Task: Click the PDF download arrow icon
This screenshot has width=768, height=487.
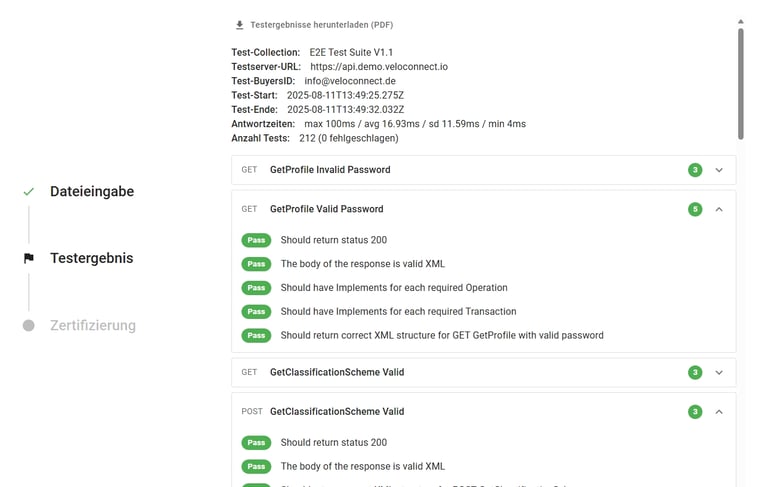Action: pyautogui.click(x=239, y=25)
